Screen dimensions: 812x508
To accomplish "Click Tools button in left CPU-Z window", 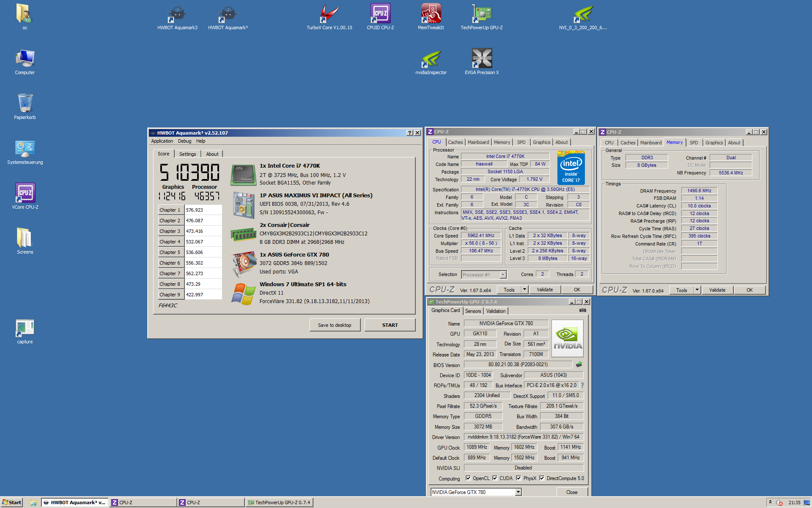I will (x=509, y=290).
